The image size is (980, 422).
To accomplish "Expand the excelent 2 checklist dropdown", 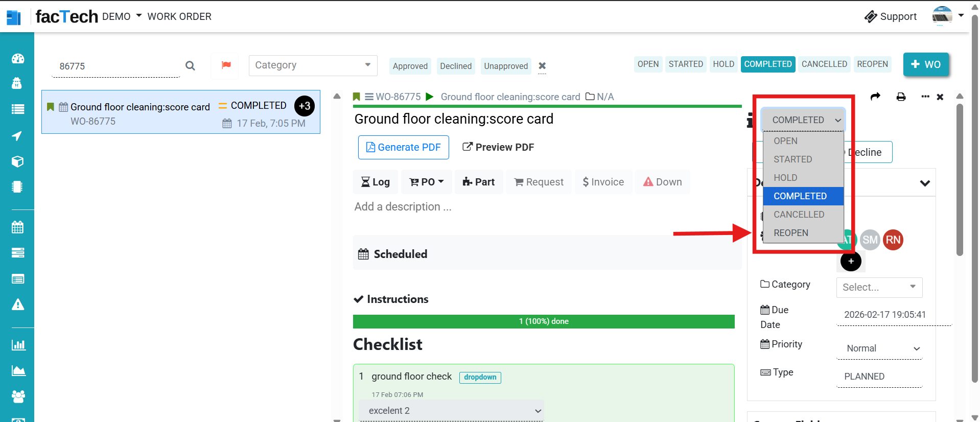I will [x=452, y=411].
